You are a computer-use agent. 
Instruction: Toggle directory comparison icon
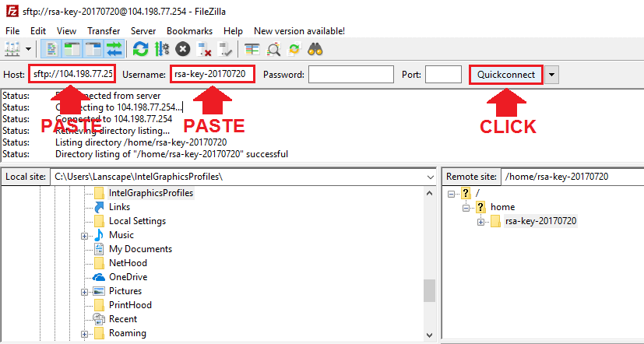[273, 50]
